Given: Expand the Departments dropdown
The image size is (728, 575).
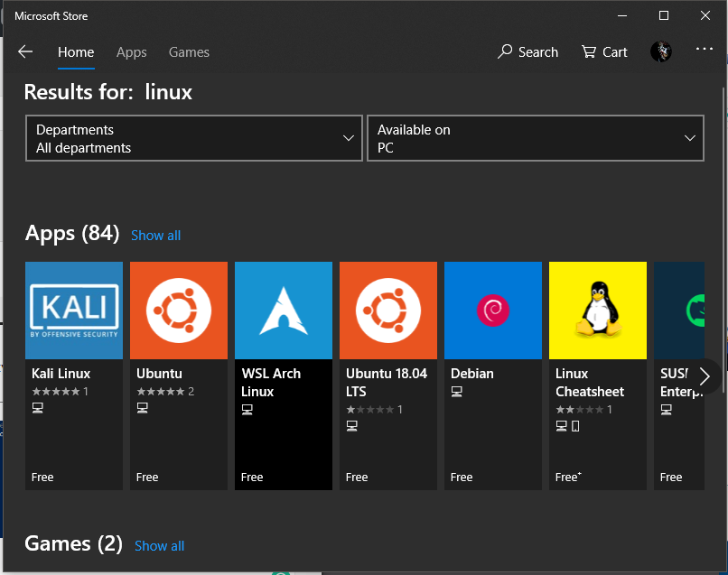Looking at the screenshot, I should coord(194,138).
